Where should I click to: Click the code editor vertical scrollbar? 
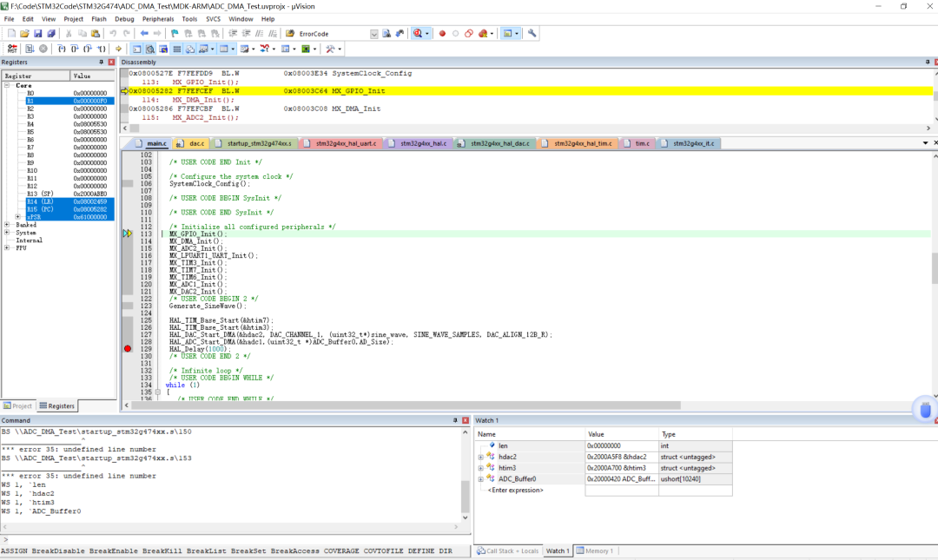tap(934, 269)
